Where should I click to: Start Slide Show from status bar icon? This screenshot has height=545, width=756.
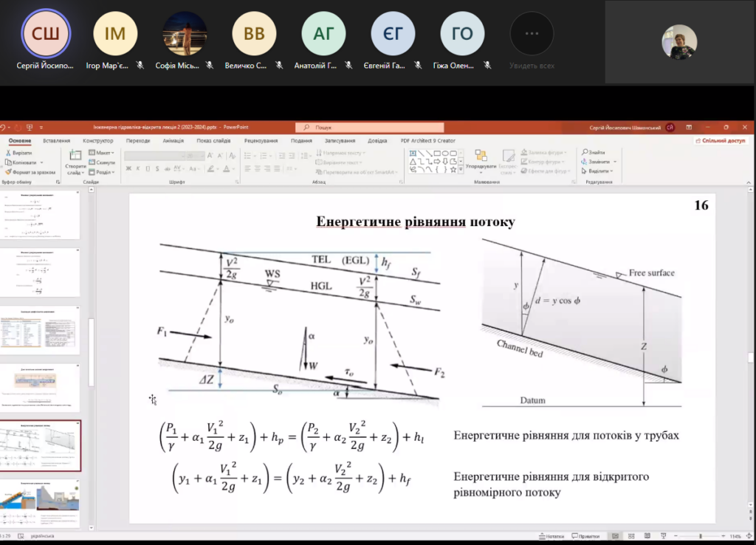[x=664, y=536]
